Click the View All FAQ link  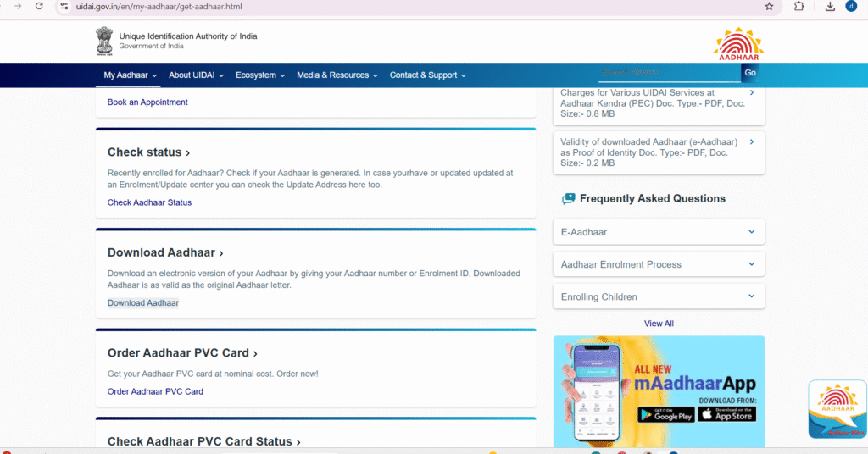coord(659,324)
